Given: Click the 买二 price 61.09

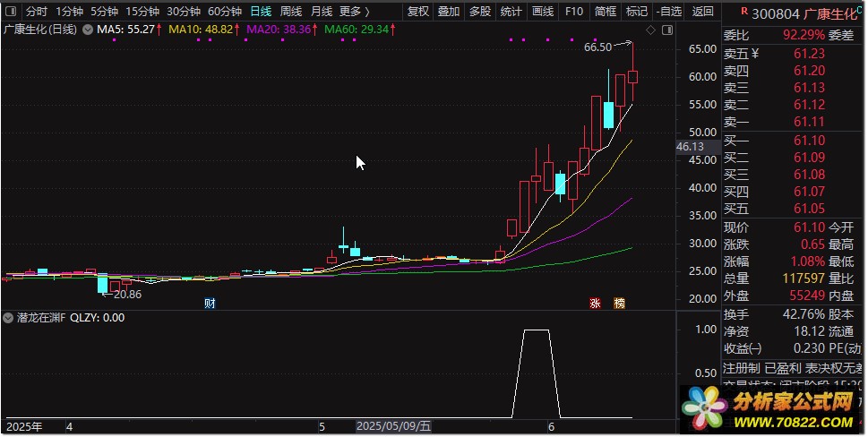Looking at the screenshot, I should point(809,158).
